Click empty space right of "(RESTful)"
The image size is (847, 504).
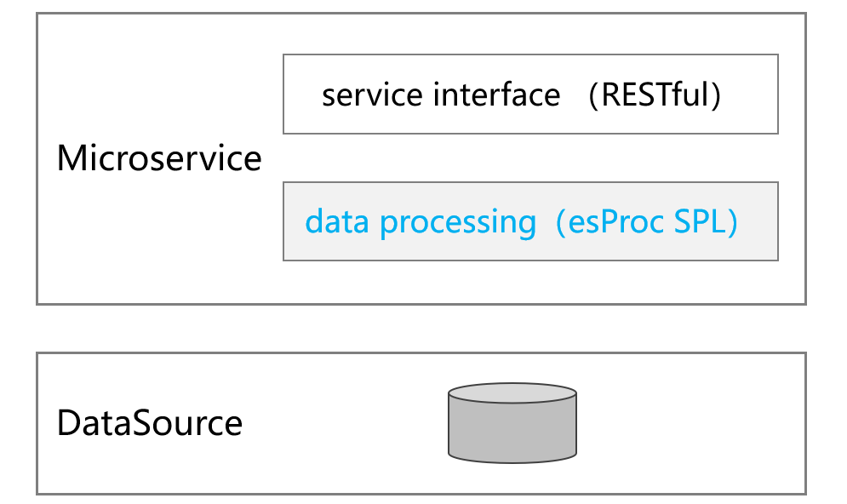tap(749, 94)
